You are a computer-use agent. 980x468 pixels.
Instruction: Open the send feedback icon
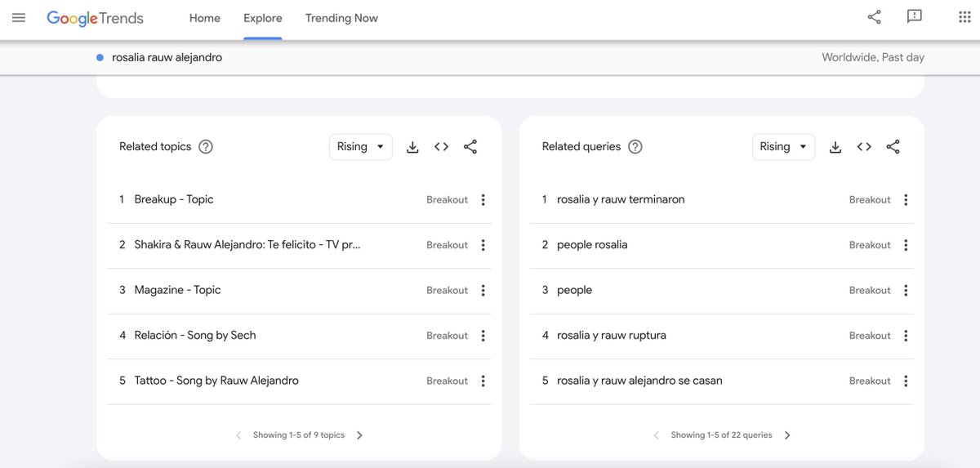pyautogui.click(x=915, y=17)
